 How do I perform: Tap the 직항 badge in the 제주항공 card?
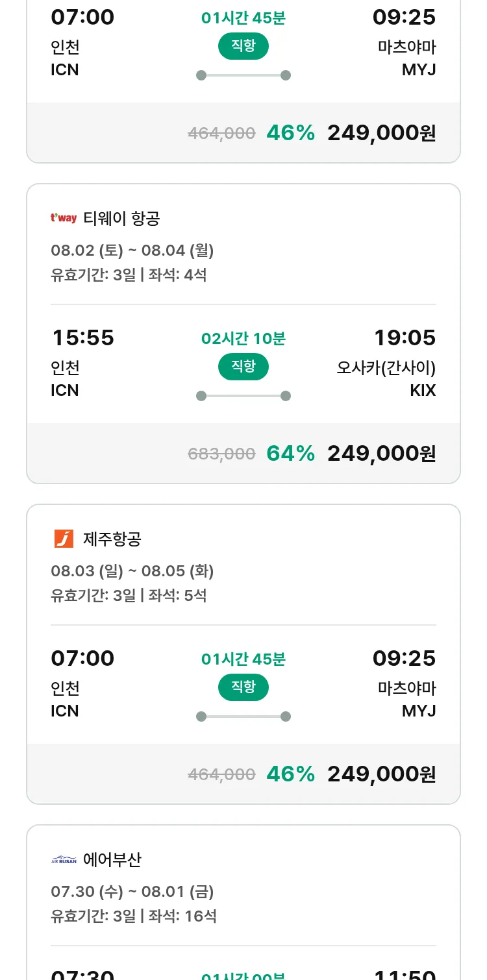(x=243, y=687)
